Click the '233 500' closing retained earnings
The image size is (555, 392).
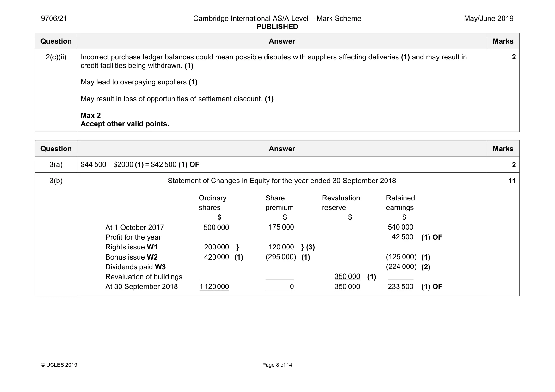(x=400, y=286)
